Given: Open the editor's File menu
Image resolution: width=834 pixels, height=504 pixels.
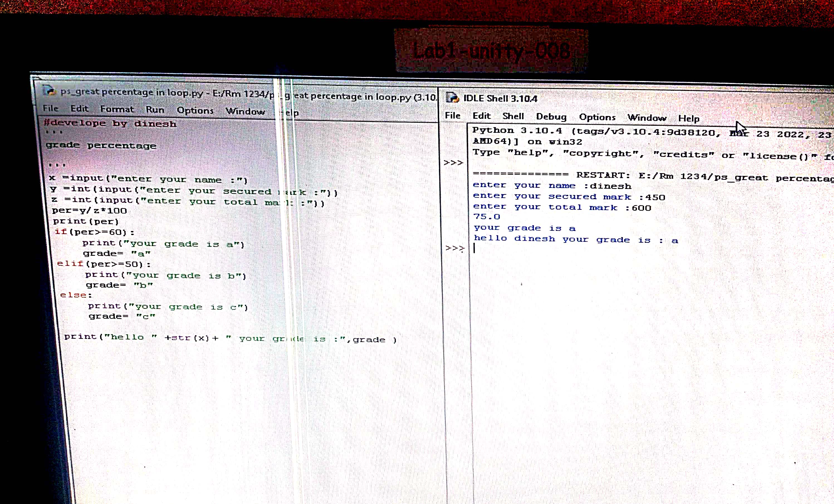Looking at the screenshot, I should point(50,108).
